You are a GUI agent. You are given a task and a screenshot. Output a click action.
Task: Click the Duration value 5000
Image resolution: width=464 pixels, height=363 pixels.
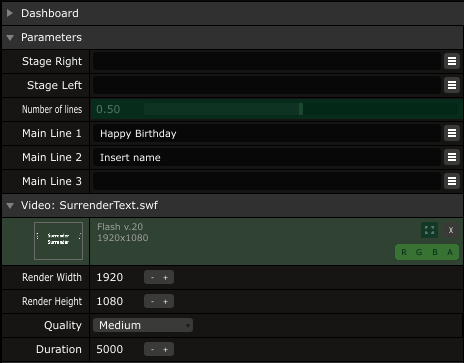point(110,349)
